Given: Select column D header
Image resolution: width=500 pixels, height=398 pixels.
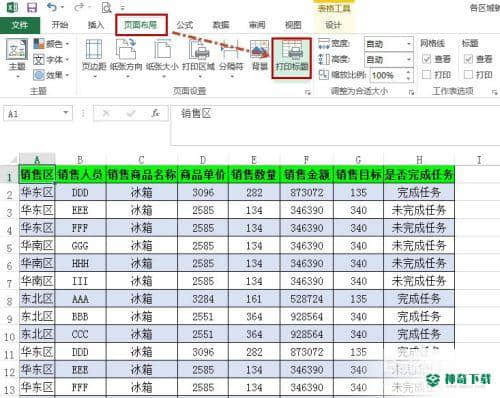Looking at the screenshot, I should click(203, 160).
